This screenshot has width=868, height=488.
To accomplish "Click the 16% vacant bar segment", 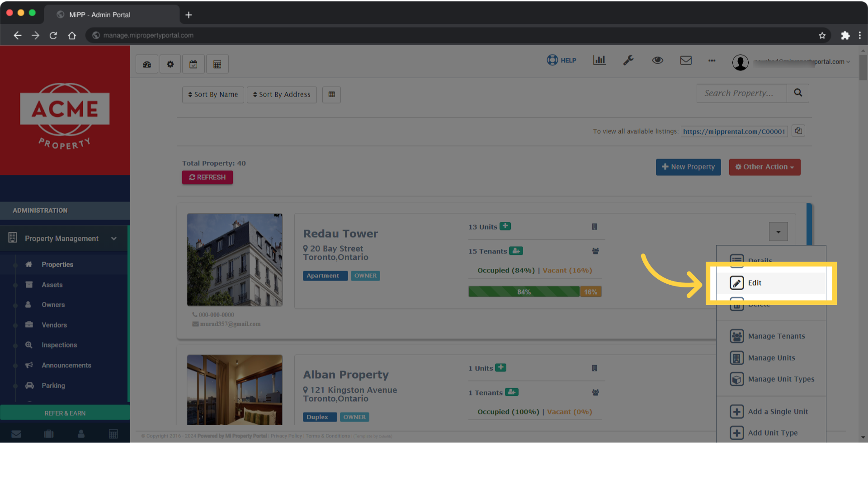I will (590, 292).
